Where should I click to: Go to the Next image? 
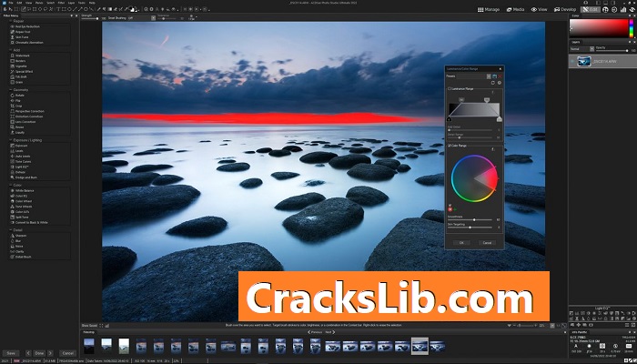click(330, 332)
